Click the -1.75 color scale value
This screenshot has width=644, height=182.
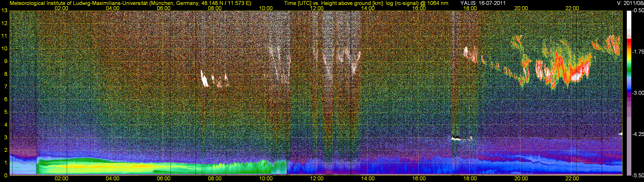click(638, 52)
